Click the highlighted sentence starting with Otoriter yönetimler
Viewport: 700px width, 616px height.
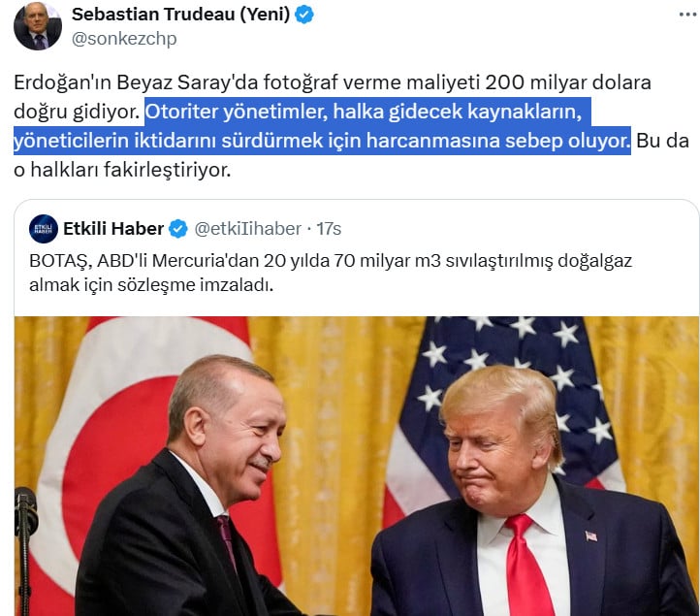coord(322,126)
